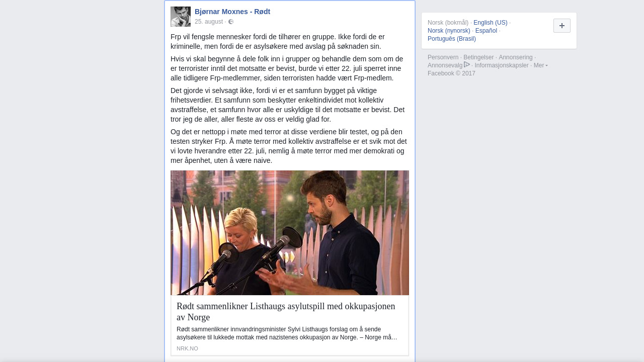
Task: Switch language to English (US)
Action: tap(491, 23)
